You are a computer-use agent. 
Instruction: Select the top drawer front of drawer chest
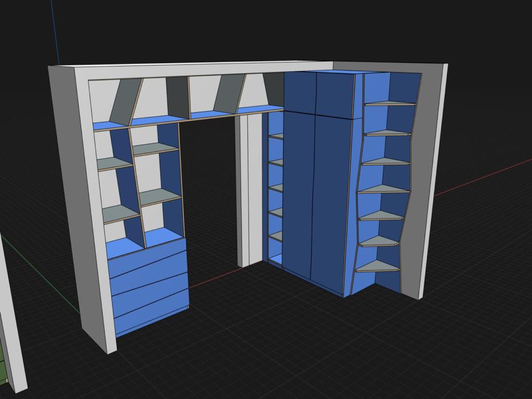coord(147,257)
